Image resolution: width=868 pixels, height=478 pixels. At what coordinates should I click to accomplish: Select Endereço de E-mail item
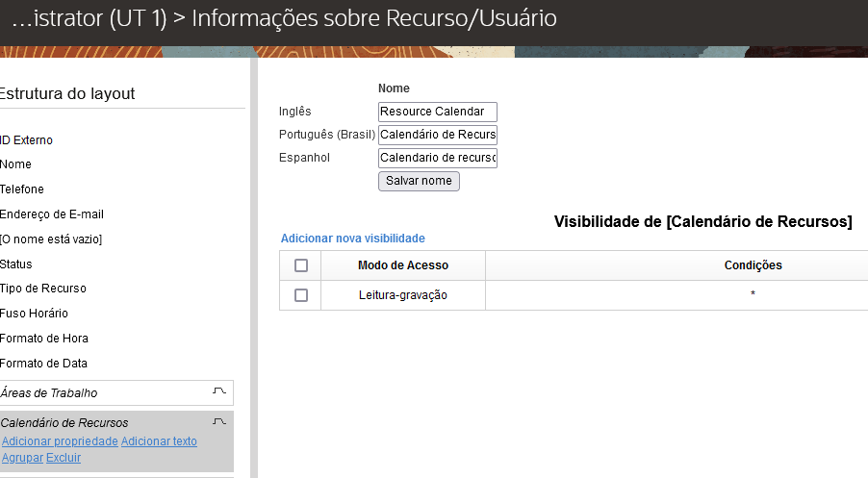tap(51, 214)
